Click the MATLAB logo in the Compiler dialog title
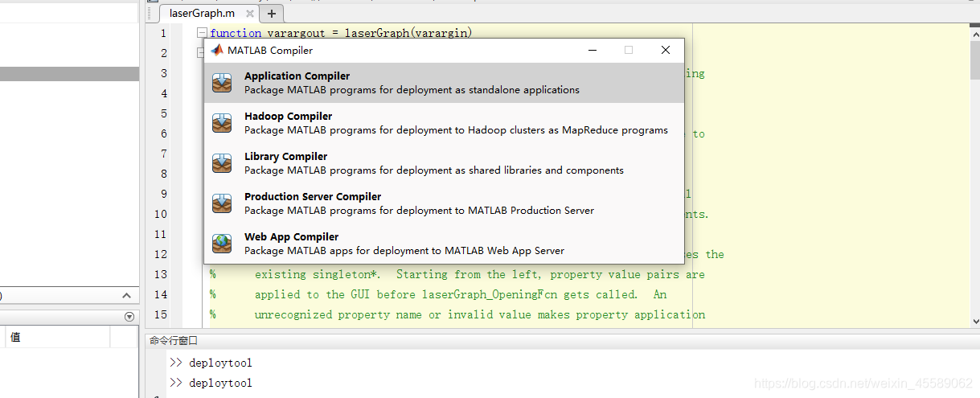This screenshot has width=980, height=398. 217,50
